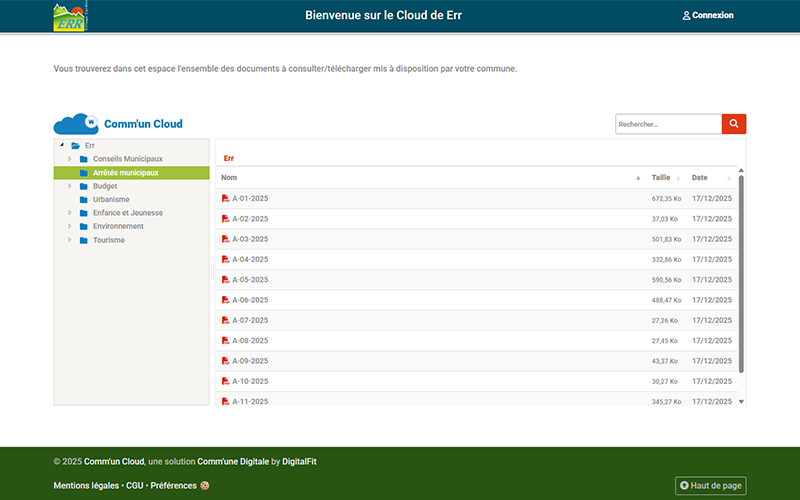Expand the Environnement tree node
Viewport: 800px width, 500px height.
70,226
